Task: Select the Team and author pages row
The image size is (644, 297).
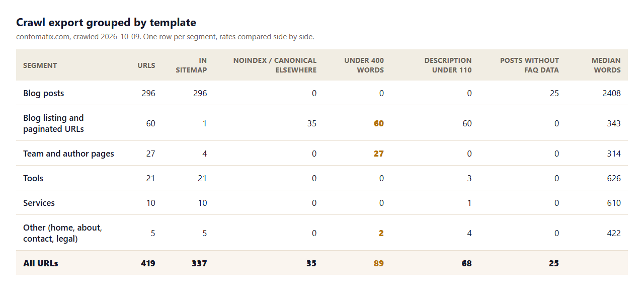Action: pos(322,154)
